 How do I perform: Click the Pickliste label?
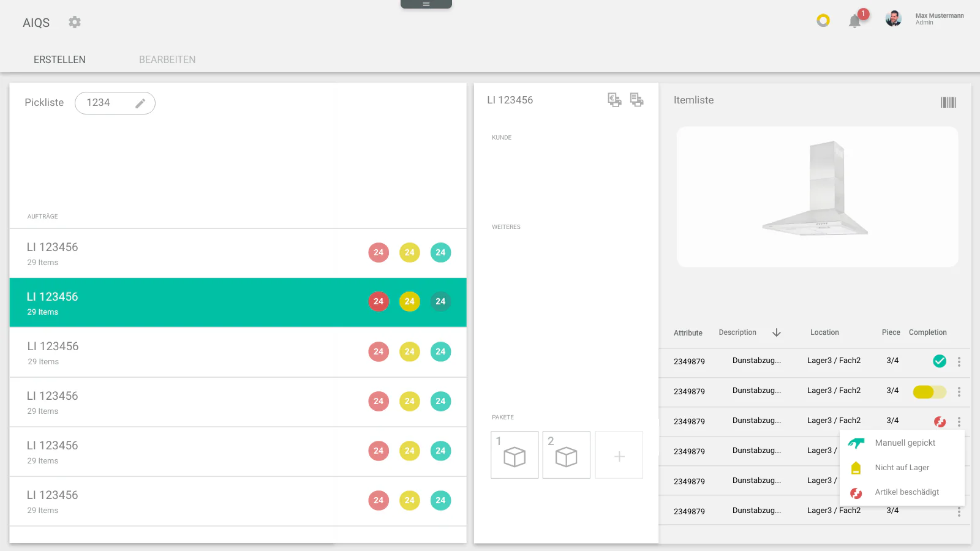[x=44, y=103]
